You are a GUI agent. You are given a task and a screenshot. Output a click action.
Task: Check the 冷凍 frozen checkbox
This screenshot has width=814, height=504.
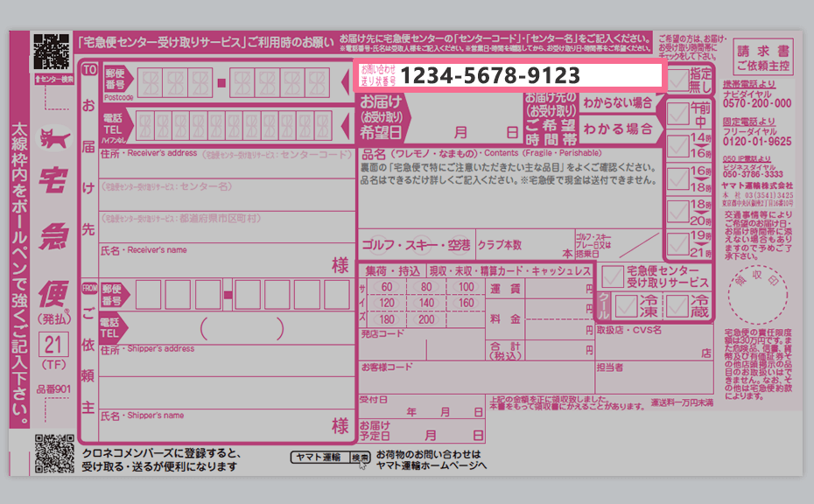coord(627,305)
